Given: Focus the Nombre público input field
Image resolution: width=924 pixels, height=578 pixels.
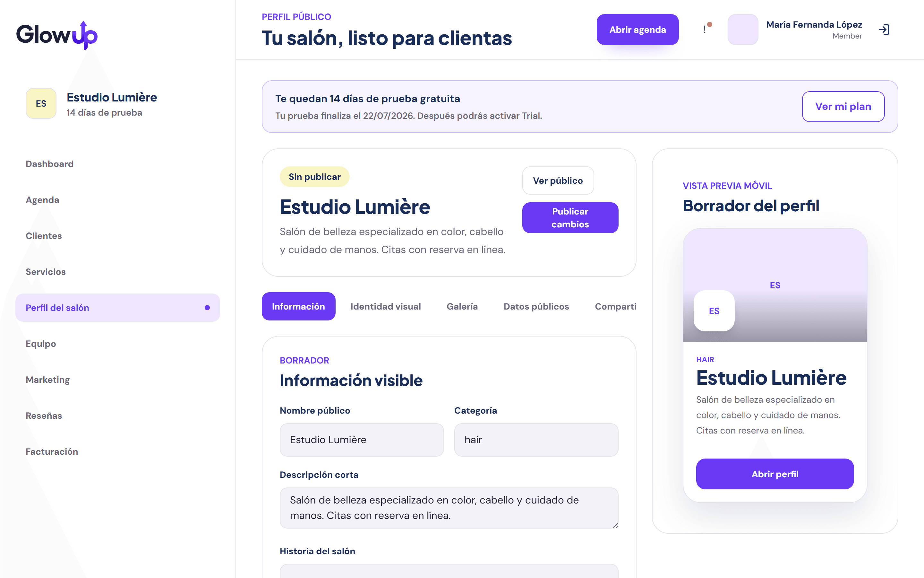Looking at the screenshot, I should [362, 440].
